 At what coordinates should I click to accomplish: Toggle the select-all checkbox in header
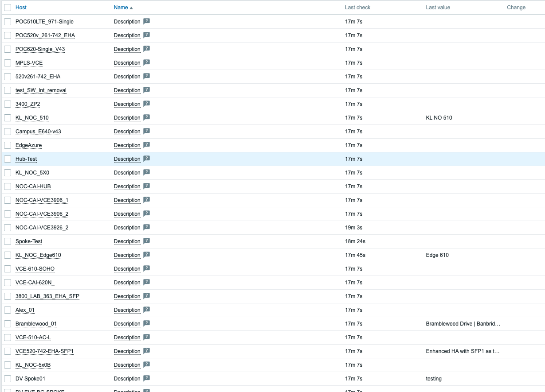(x=8, y=8)
